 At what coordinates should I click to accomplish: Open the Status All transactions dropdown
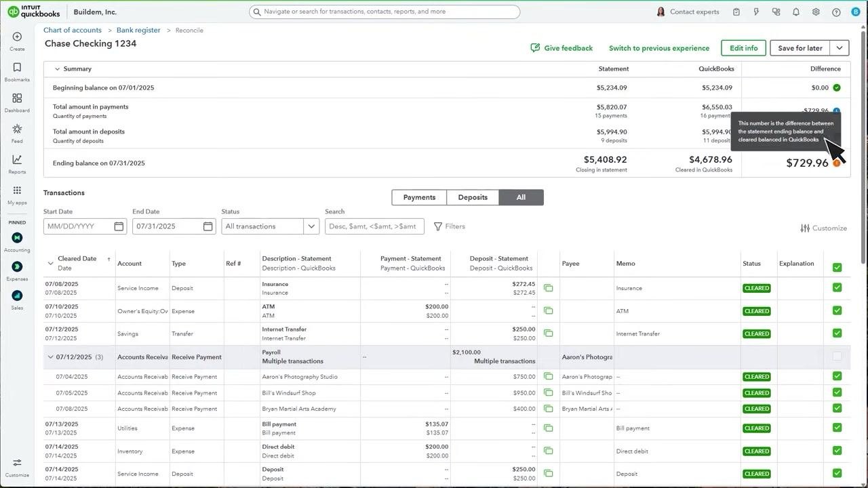click(271, 226)
